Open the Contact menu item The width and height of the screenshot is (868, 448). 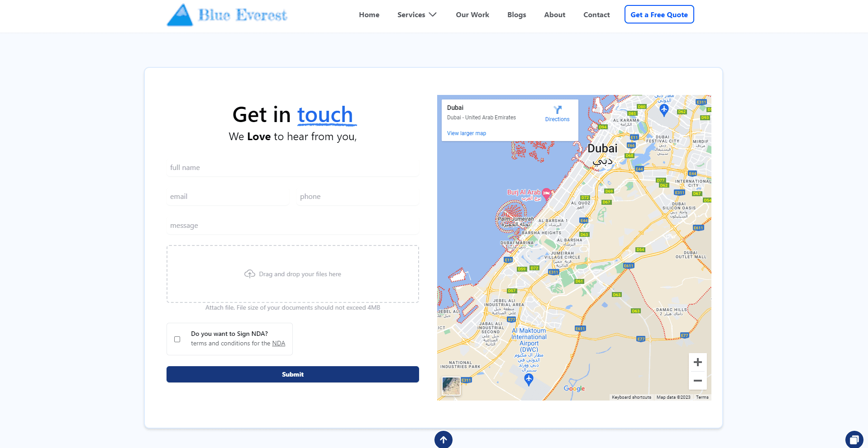pos(596,14)
